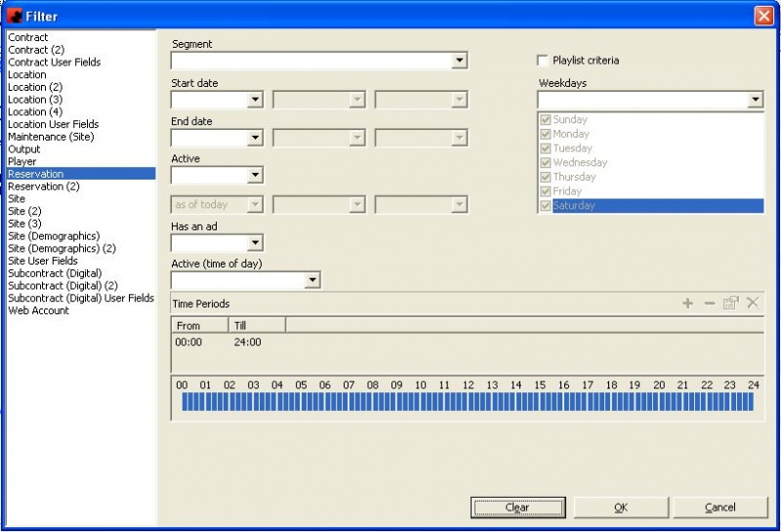The height and width of the screenshot is (532, 781).
Task: Click the delete X icon in Time Periods
Action: (753, 304)
